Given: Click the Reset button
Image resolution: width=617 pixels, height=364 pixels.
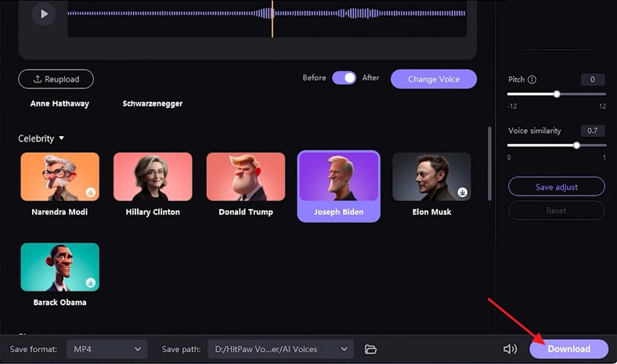Looking at the screenshot, I should point(557,211).
